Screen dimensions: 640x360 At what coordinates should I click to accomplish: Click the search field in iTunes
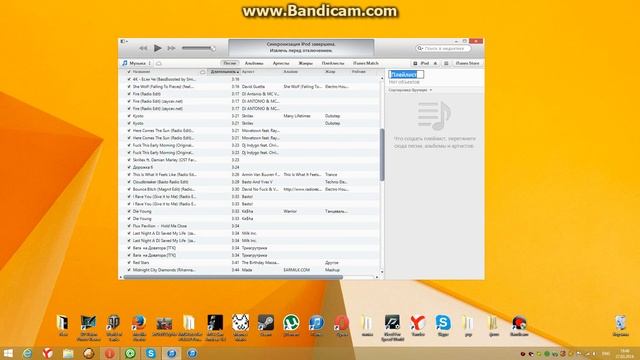point(443,48)
